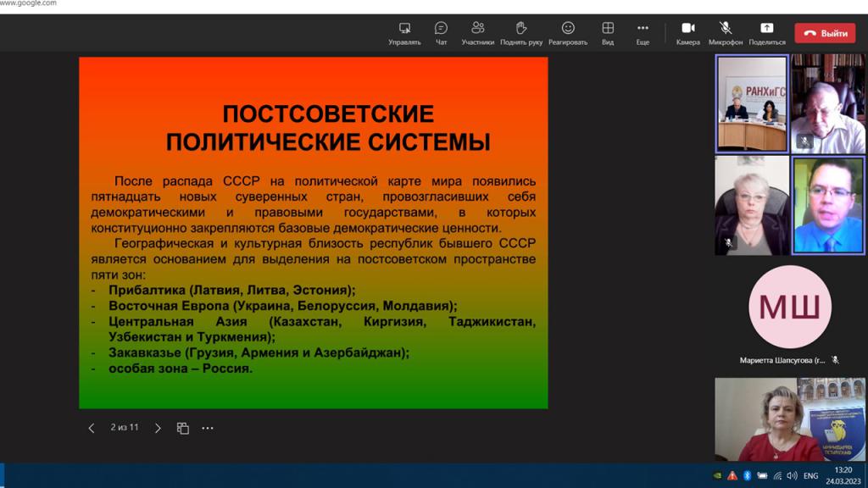The image size is (868, 488).
Task: Leave the meeting with Выйти
Action: click(825, 33)
